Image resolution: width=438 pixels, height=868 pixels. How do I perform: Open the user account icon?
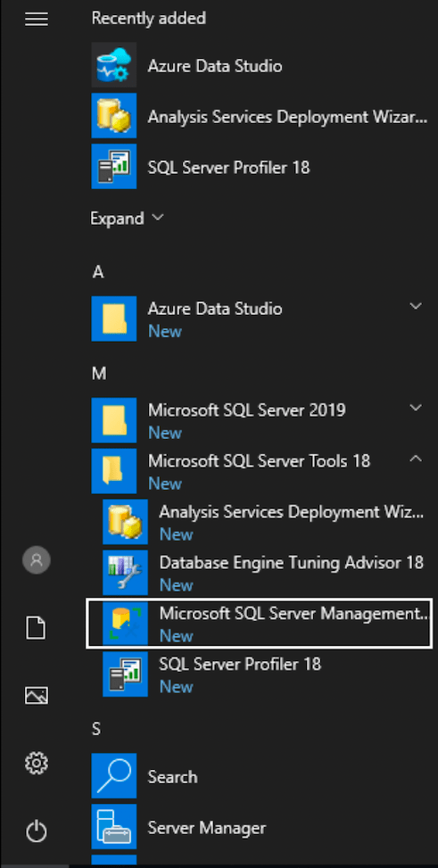37,559
